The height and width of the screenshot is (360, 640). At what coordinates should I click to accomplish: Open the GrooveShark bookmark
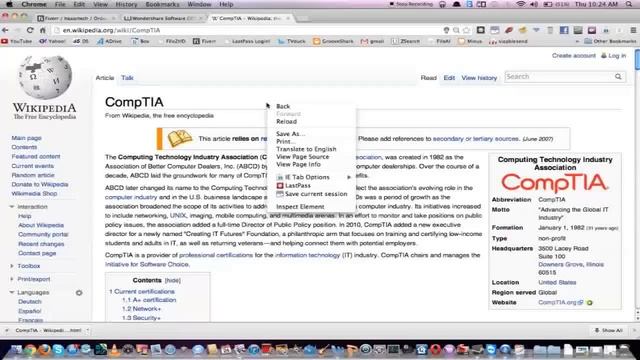333,41
